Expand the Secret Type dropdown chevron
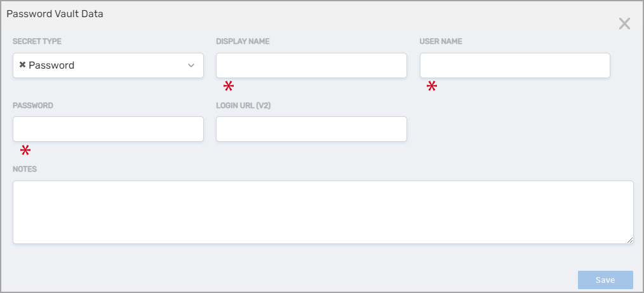This screenshot has width=644, height=293. pyautogui.click(x=191, y=65)
